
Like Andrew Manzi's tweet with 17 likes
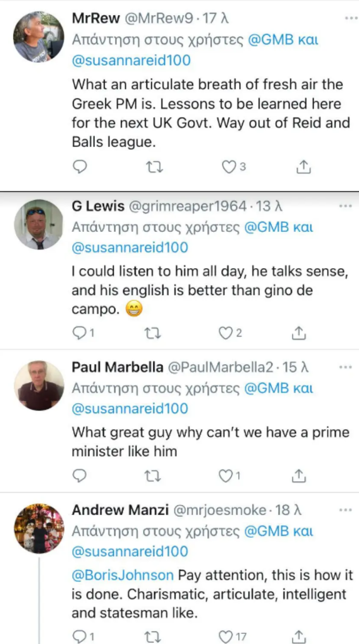click(225, 637)
